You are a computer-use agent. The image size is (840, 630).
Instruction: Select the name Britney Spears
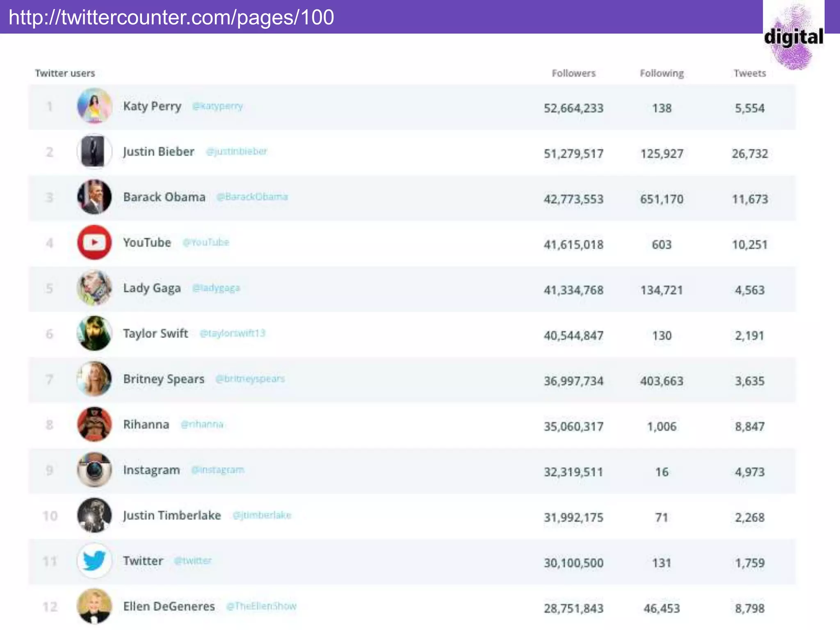[x=164, y=379]
